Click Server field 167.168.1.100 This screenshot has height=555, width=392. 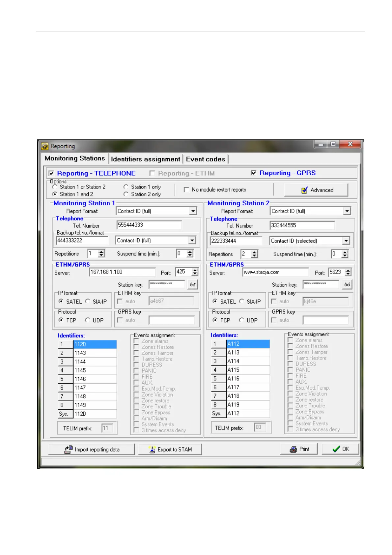[123, 272]
